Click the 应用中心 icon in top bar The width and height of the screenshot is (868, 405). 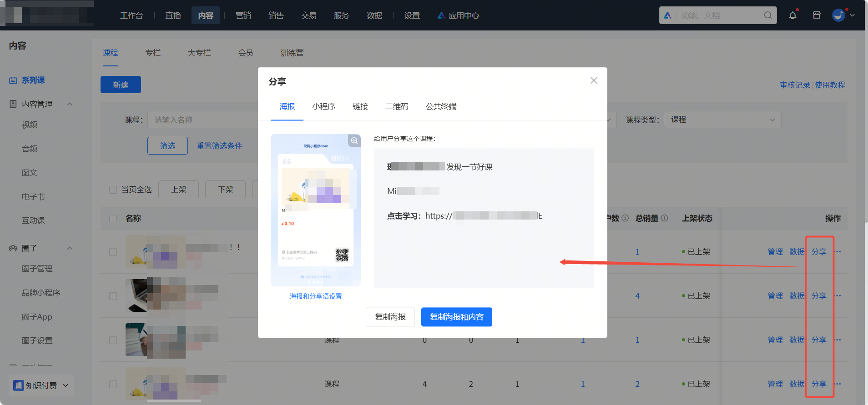441,15
